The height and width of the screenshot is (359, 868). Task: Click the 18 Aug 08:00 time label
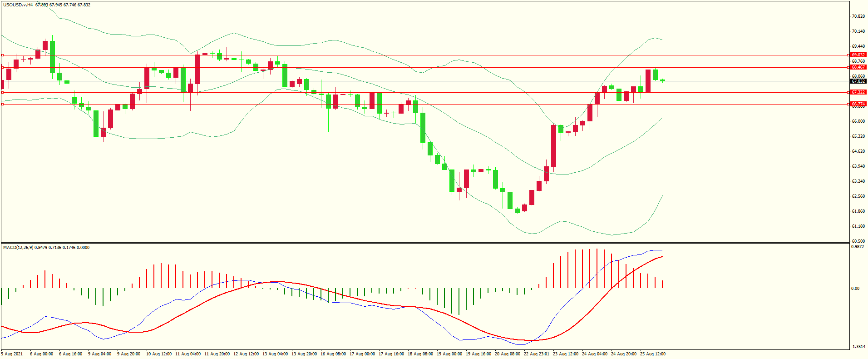[420, 354]
